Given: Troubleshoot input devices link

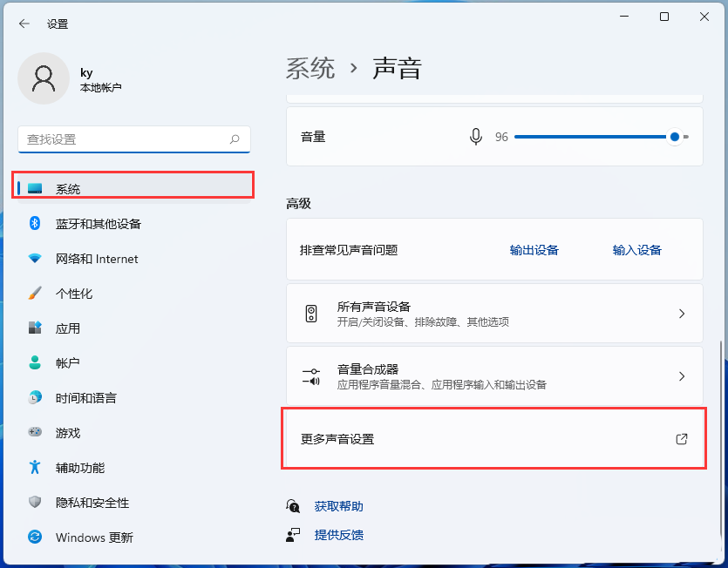Looking at the screenshot, I should pyautogui.click(x=636, y=250).
